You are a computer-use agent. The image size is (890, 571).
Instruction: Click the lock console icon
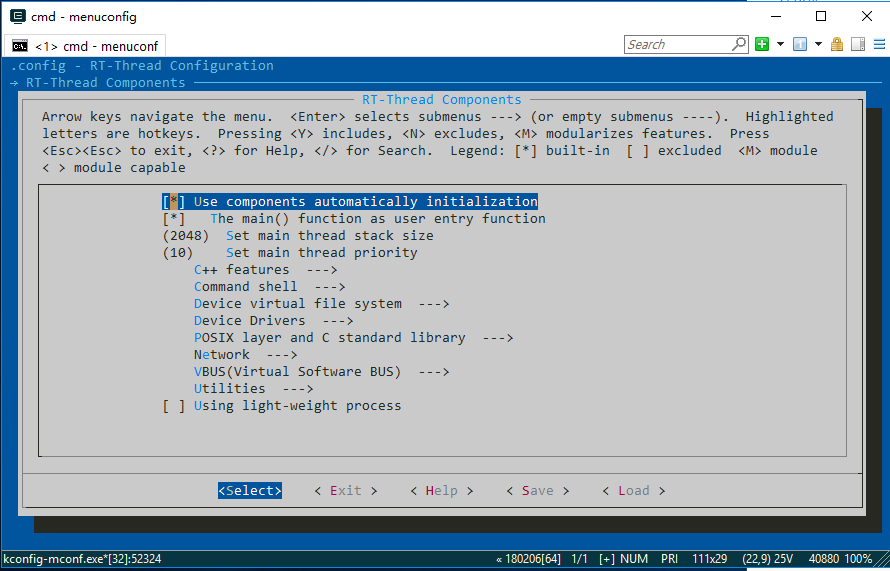836,44
